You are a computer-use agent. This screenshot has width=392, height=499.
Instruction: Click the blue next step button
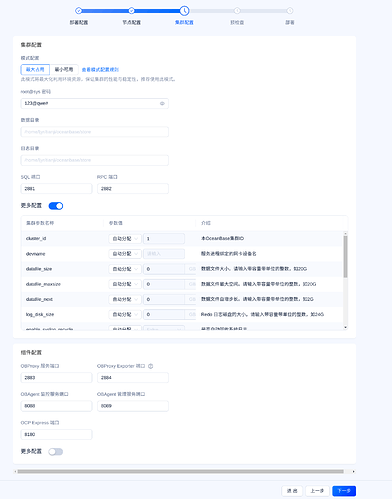(344, 491)
